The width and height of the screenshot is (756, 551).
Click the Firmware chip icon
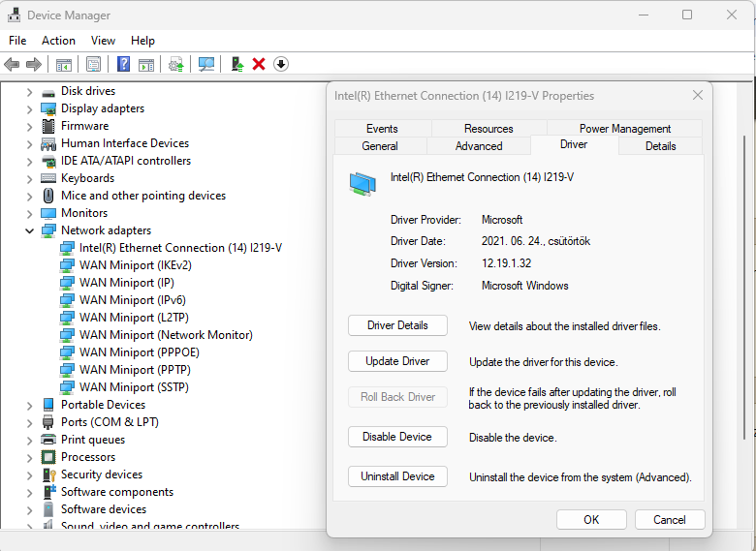pyautogui.click(x=48, y=126)
